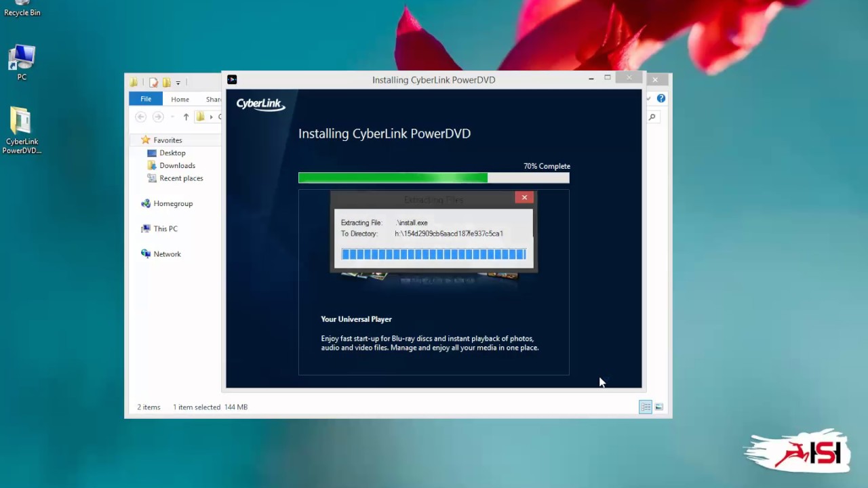
Task: Close the File Explorer window
Action: (655, 80)
